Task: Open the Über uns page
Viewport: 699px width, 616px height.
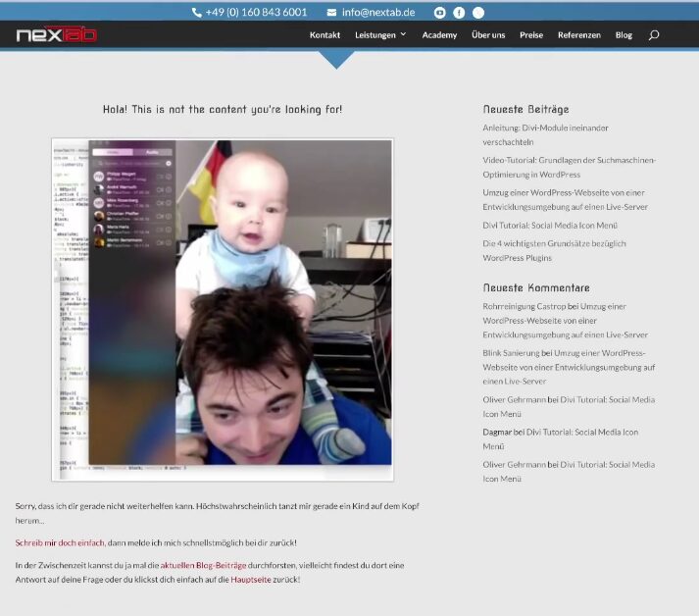Action: pyautogui.click(x=488, y=35)
